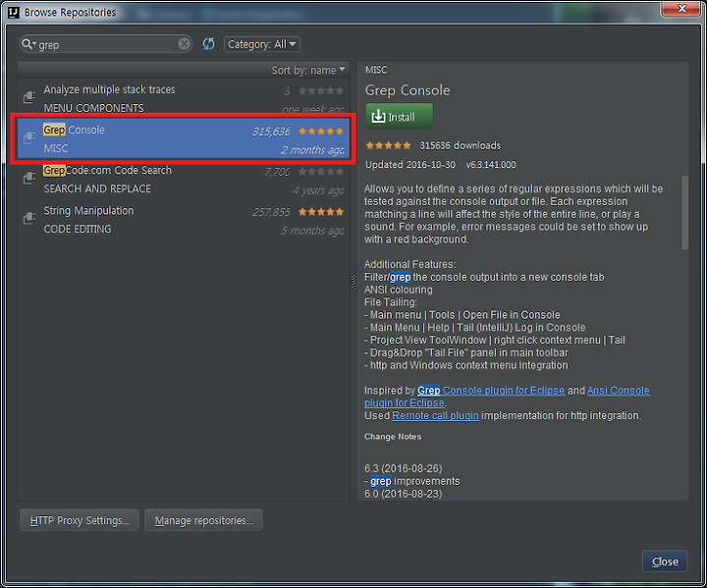Click the 7,700 download count
This screenshot has height=588, width=707.
(277, 172)
